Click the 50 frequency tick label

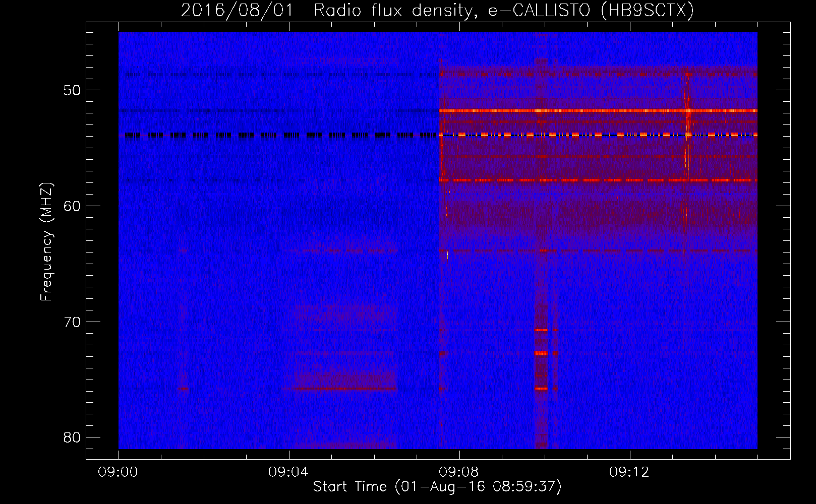click(x=72, y=90)
